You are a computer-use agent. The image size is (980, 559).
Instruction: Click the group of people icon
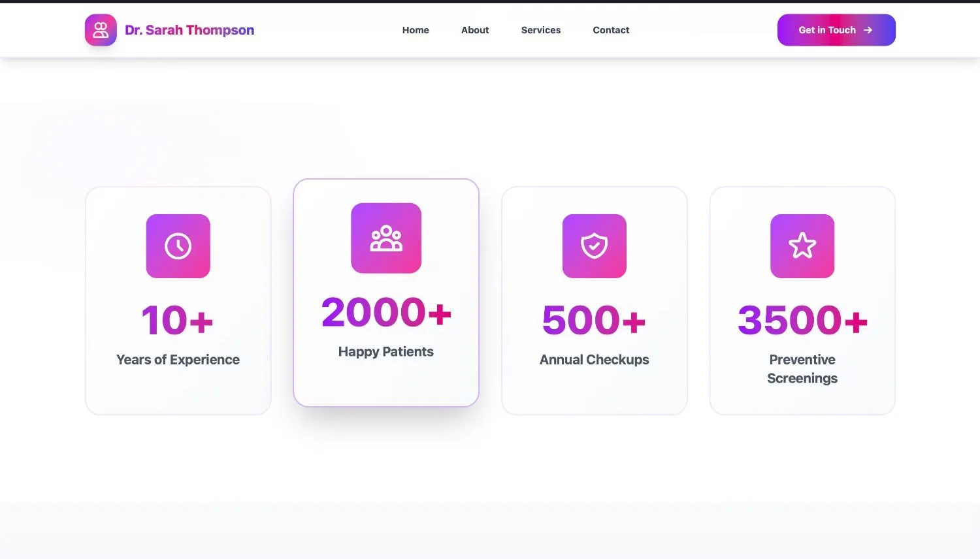point(386,238)
